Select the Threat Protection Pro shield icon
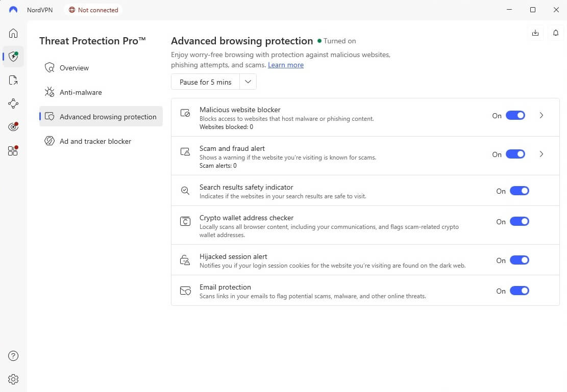567x392 pixels. pyautogui.click(x=13, y=57)
